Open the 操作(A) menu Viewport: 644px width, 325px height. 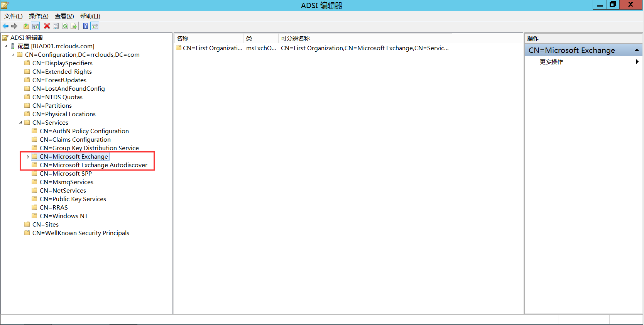[39, 16]
